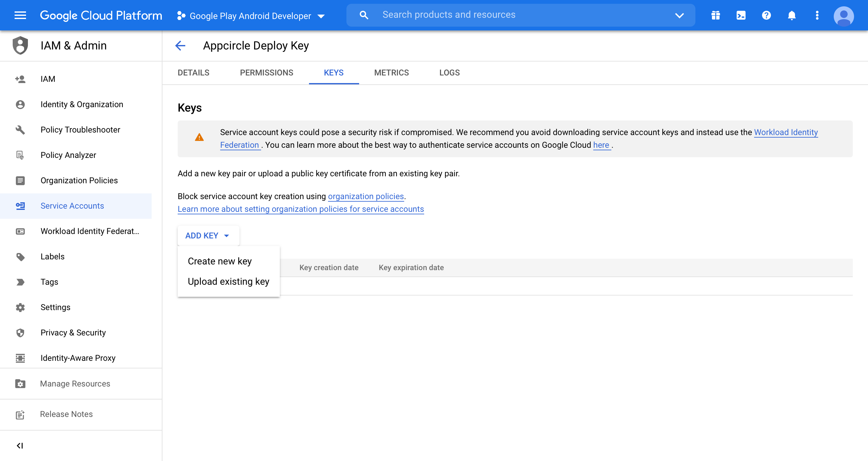Click the Organization Policies list icon
Image resolution: width=868 pixels, height=461 pixels.
coord(20,180)
